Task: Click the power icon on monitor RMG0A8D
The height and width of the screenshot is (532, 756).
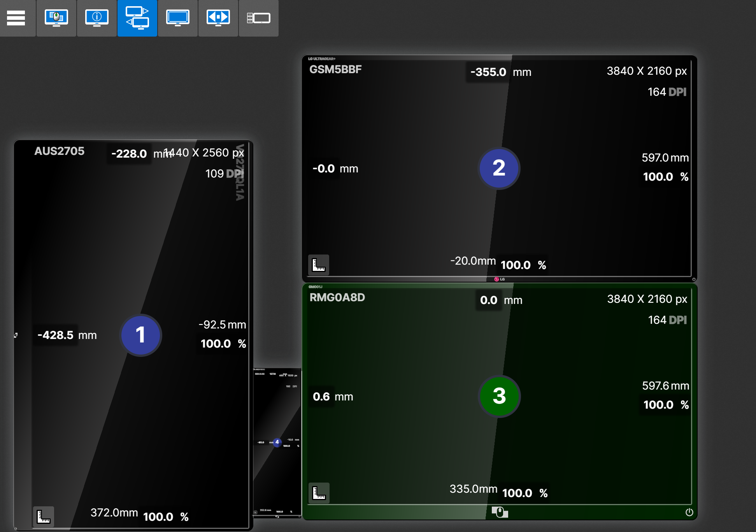Action: click(x=689, y=512)
